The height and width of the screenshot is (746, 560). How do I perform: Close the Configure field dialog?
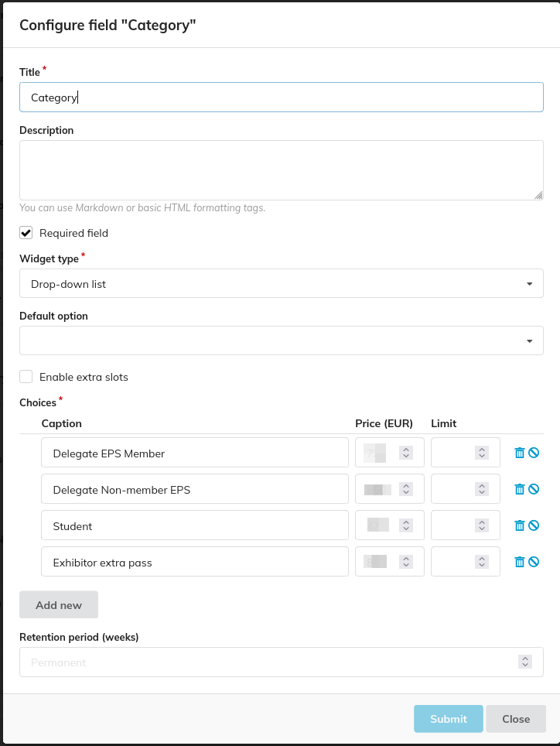click(515, 719)
